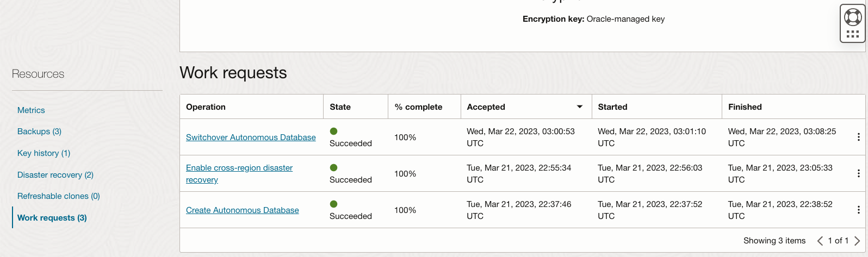The image size is (868, 257).
Task: Show Disaster recovery (2) resource
Action: click(55, 175)
